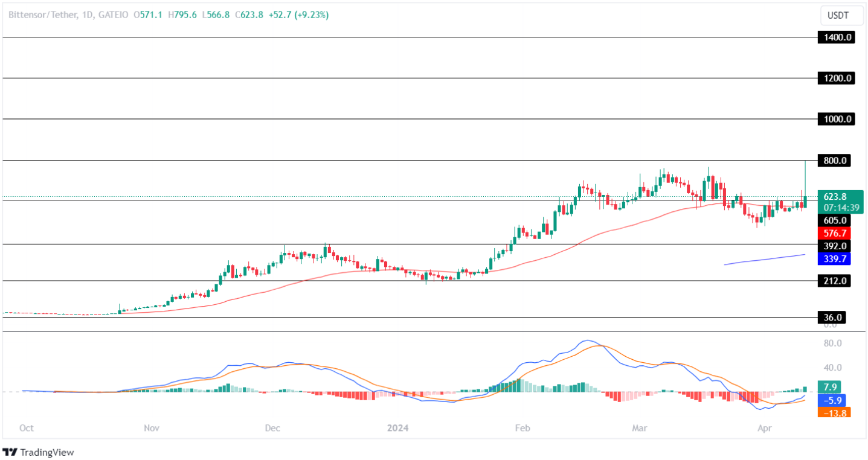Click the green 7.9 MACD histogram value
Image resolution: width=868 pixels, height=460 pixels.
(829, 387)
